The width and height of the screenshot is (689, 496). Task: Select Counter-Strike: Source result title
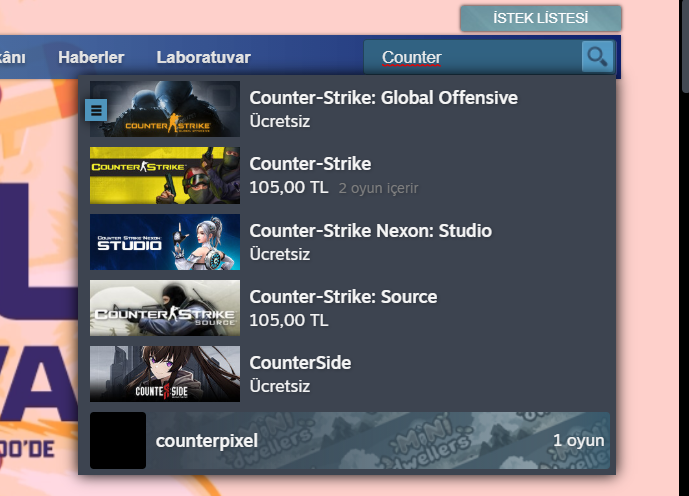[343, 297]
